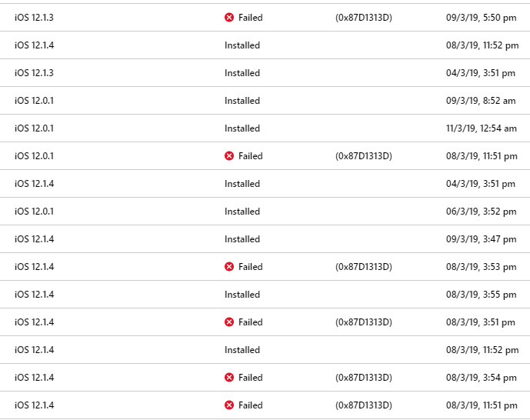Image resolution: width=530 pixels, height=420 pixels.
Task: Click Installed status in the 06/3/19 3:52 pm row
Action: 242,212
